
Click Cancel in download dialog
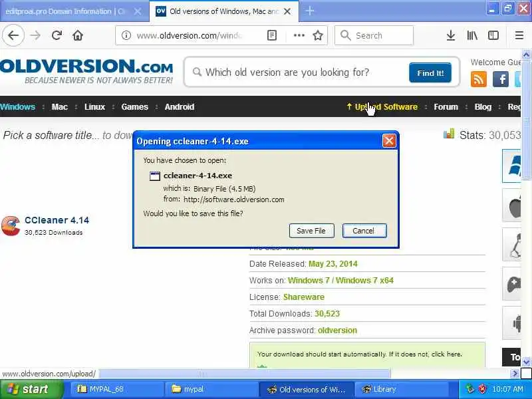tap(364, 231)
